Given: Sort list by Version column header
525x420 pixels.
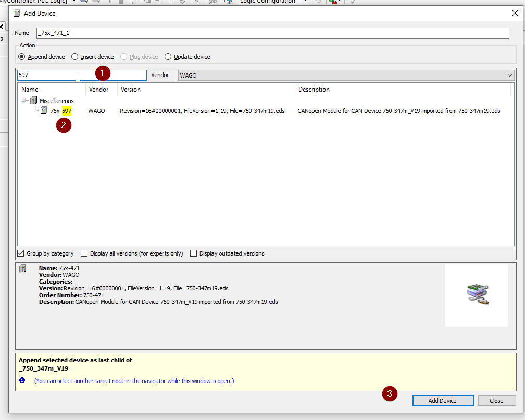Looking at the screenshot, I should [x=206, y=90].
